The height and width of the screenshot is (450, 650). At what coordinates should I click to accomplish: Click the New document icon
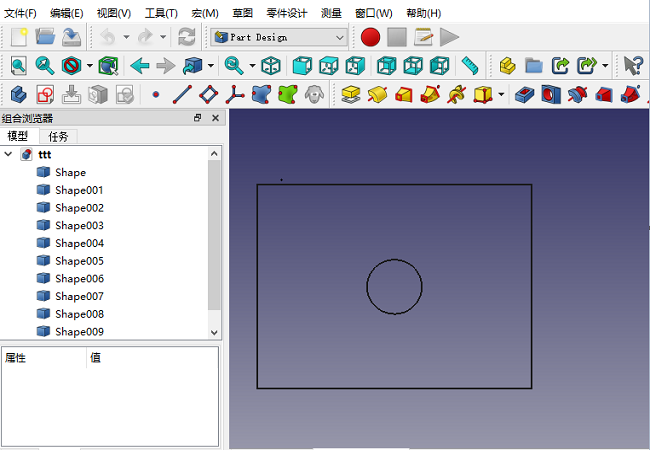click(x=19, y=37)
